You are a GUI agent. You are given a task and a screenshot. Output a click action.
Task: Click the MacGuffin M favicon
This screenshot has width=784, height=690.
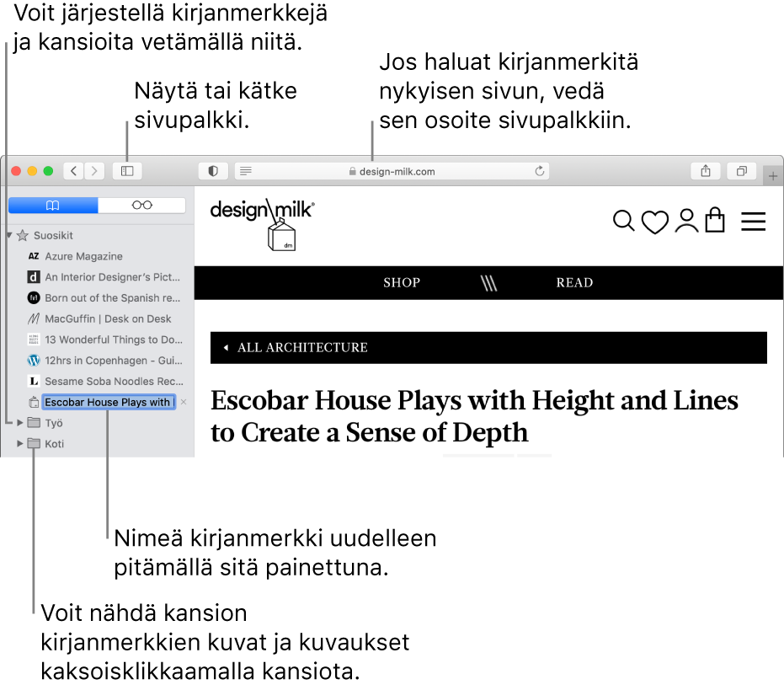tap(34, 318)
